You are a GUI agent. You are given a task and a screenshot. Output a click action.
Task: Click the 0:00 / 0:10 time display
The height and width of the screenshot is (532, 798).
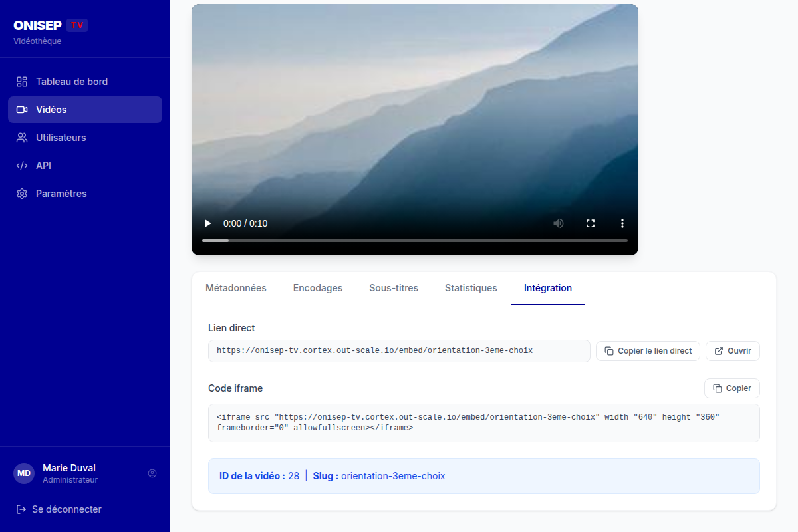click(x=245, y=223)
